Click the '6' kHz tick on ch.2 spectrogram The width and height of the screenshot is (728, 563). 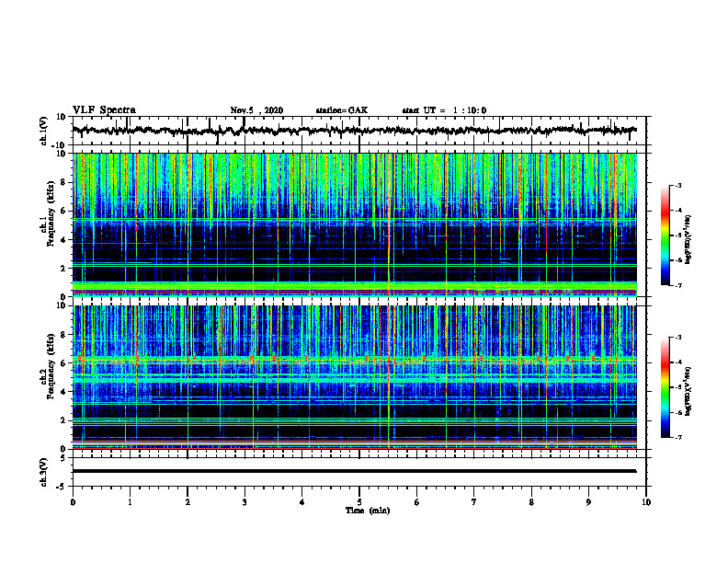64,362
